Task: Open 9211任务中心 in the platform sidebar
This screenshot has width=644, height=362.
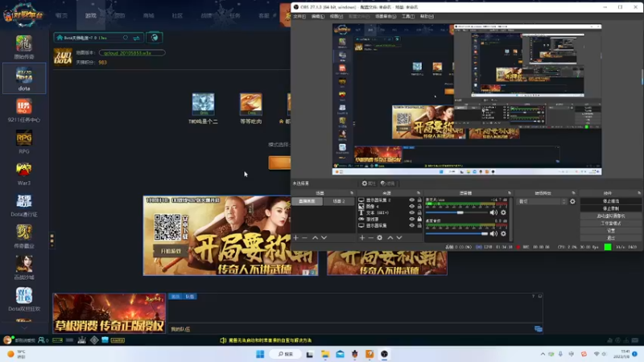Action: click(x=24, y=110)
